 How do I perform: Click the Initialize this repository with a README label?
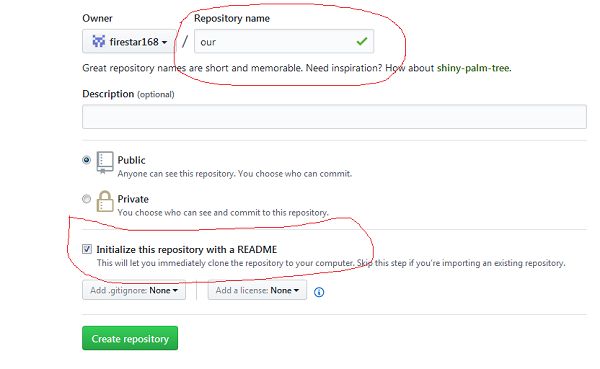(187, 250)
